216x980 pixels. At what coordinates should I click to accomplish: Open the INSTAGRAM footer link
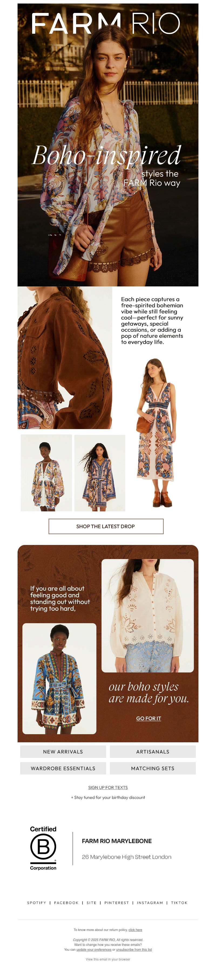pos(150,903)
